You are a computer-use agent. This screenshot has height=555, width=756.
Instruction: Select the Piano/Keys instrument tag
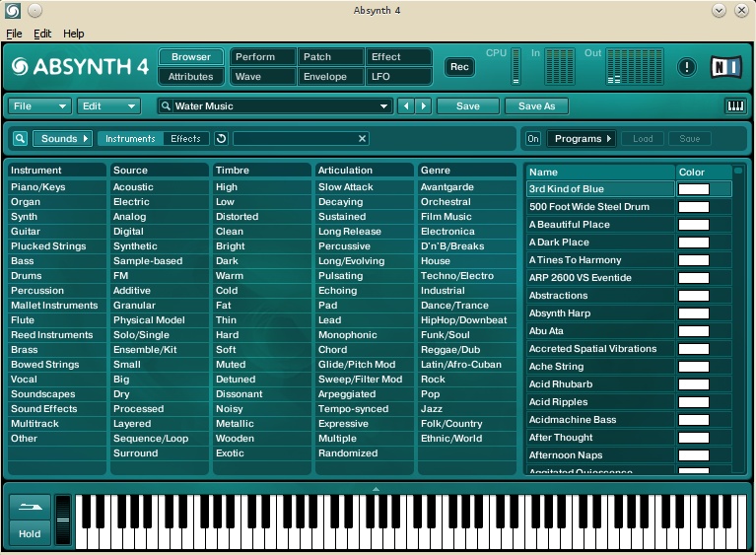pos(57,187)
